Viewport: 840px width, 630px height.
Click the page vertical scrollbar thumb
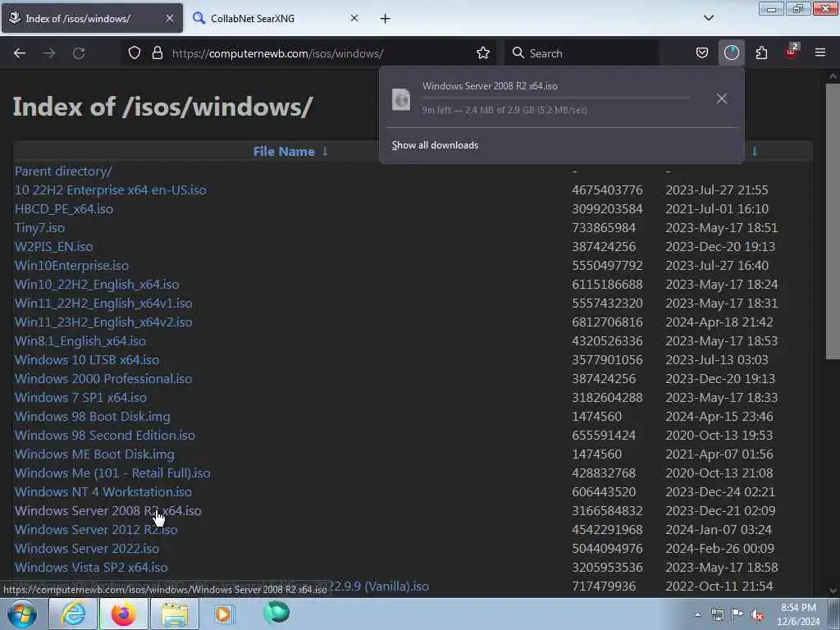point(833,221)
